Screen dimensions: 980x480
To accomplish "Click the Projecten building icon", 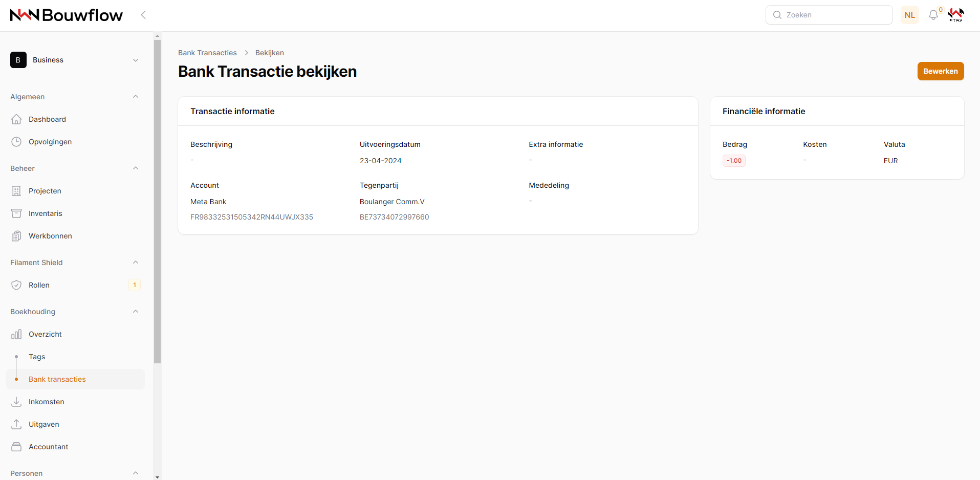I will (16, 191).
